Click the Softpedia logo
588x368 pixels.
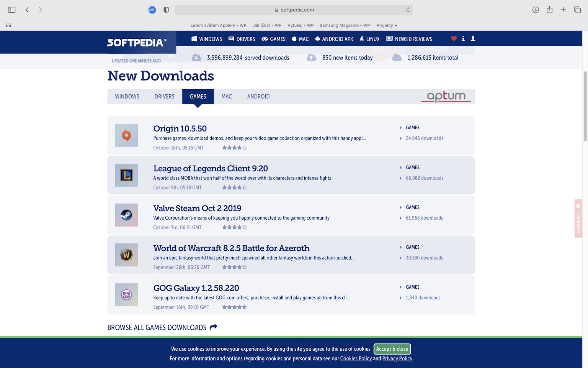pos(137,42)
